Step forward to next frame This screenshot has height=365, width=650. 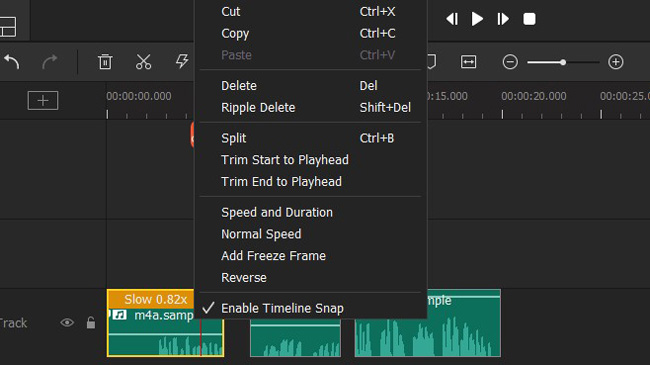(503, 19)
